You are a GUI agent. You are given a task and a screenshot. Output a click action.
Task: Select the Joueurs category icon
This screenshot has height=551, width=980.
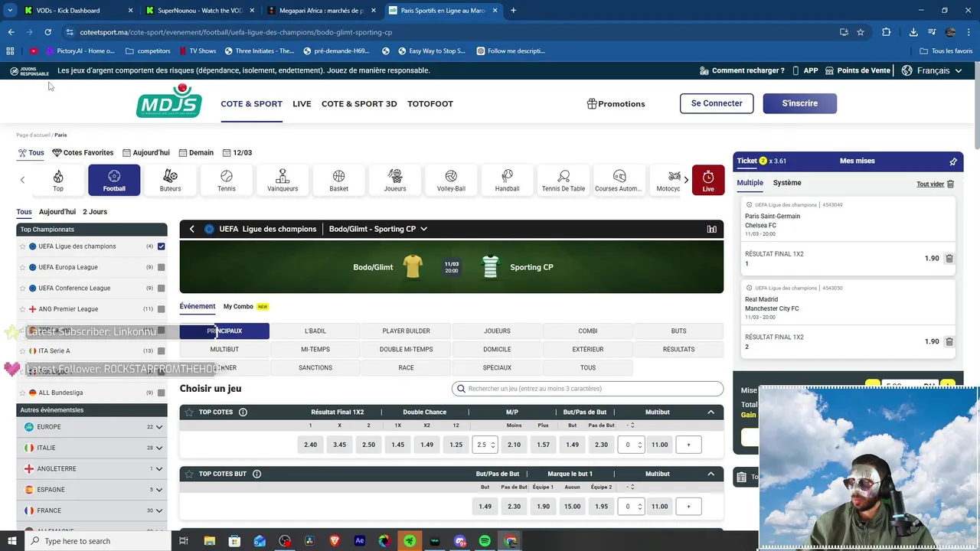395,181
